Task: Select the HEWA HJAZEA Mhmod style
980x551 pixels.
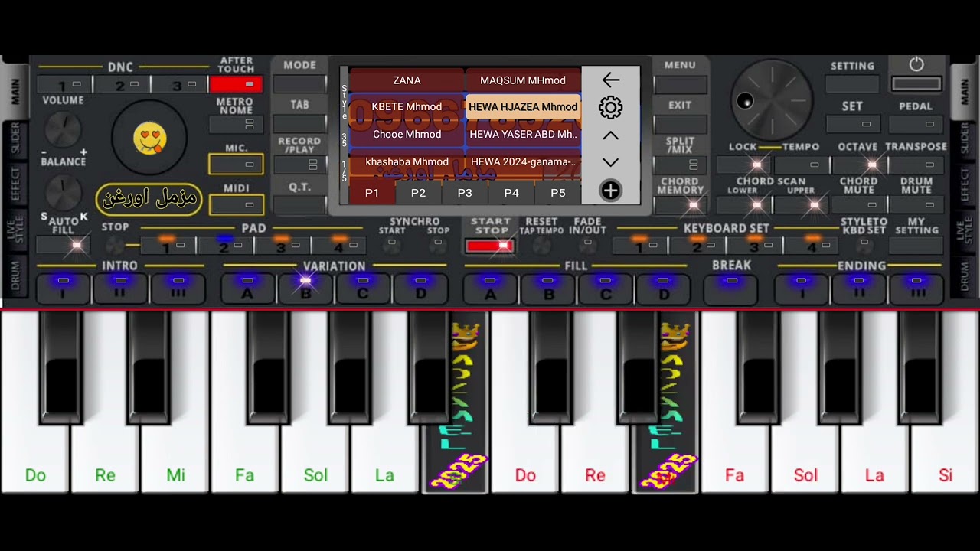Action: point(523,107)
